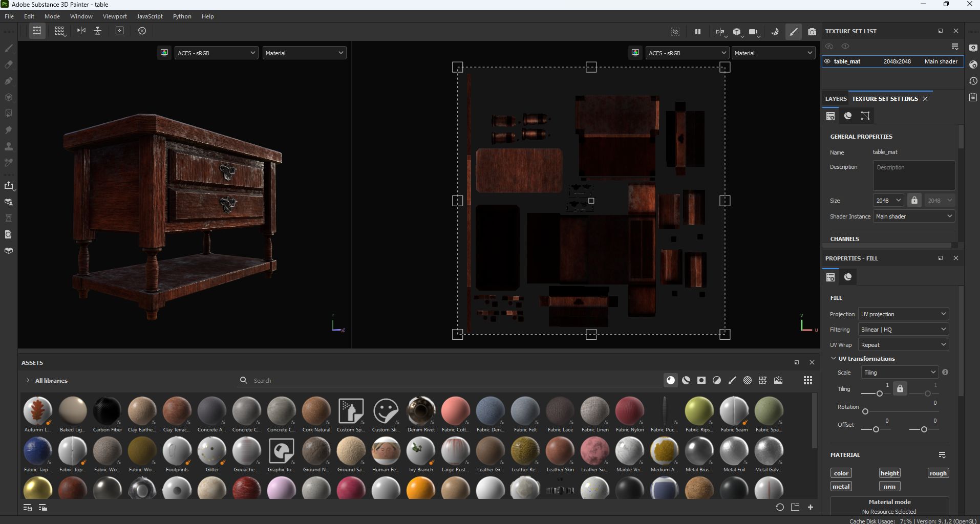Take a screenshot with the camera icon
This screenshot has width=980, height=524.
(812, 31)
